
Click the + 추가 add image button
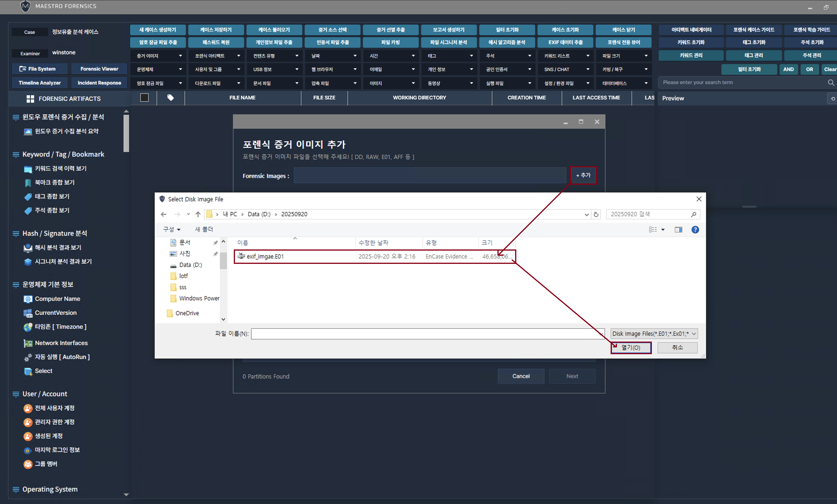583,175
